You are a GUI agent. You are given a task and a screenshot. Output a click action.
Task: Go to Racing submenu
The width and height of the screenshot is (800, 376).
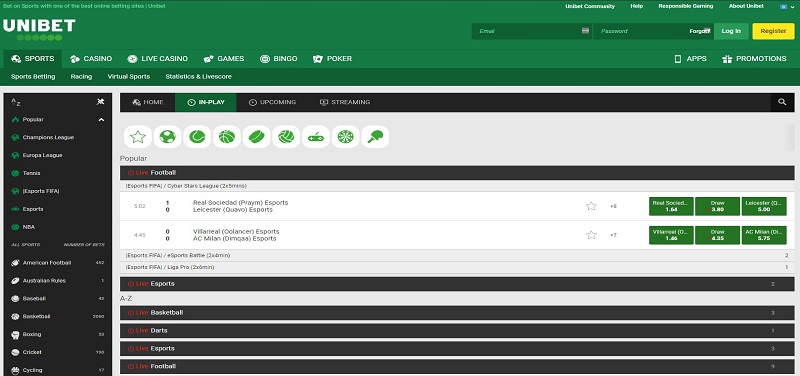pos(81,77)
